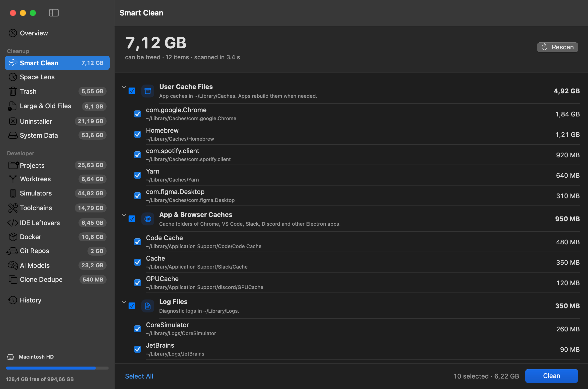Image resolution: width=588 pixels, height=389 pixels.
Task: Uncheck the JetBrains logs checkbox
Action: coord(137,349)
